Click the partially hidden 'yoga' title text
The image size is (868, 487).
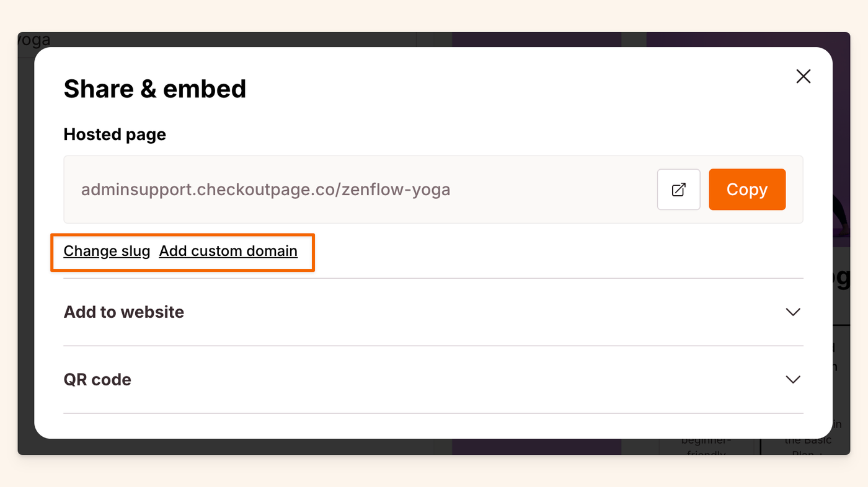click(34, 40)
